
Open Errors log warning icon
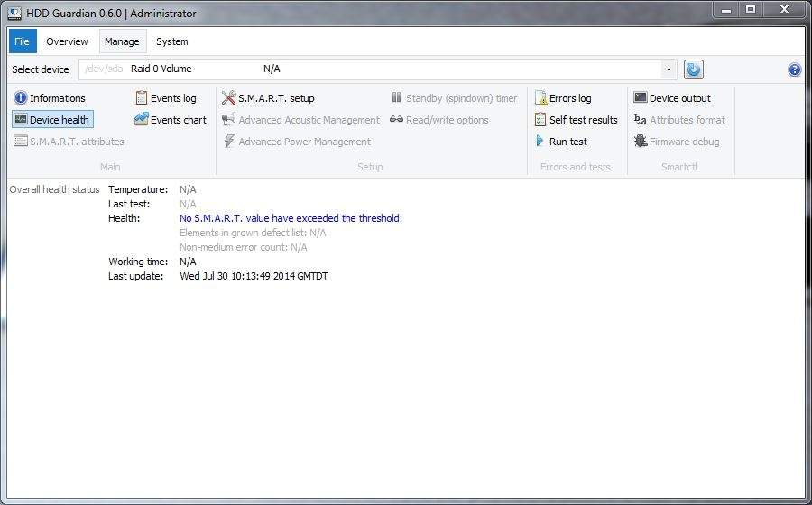540,97
